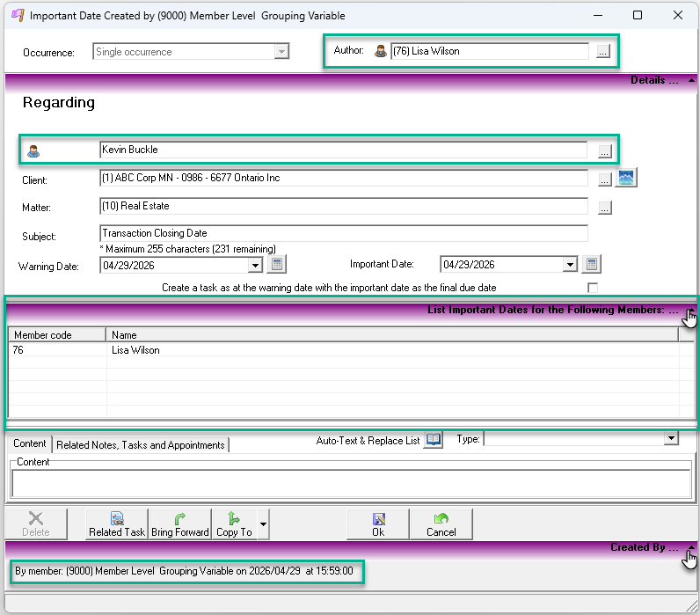Expand the Important Date dropdown

click(570, 265)
